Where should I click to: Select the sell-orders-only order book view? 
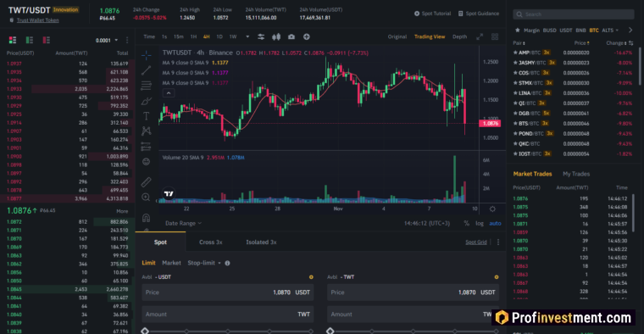click(x=46, y=40)
